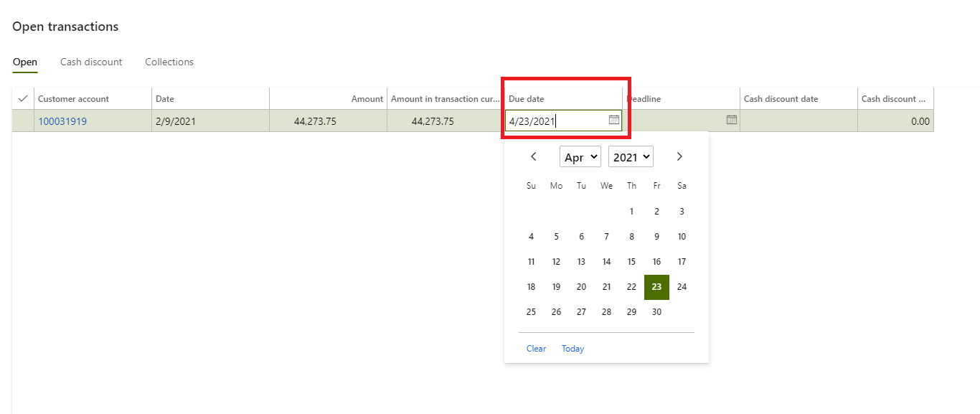Toggle selection checkbox on the transaction row

22,121
